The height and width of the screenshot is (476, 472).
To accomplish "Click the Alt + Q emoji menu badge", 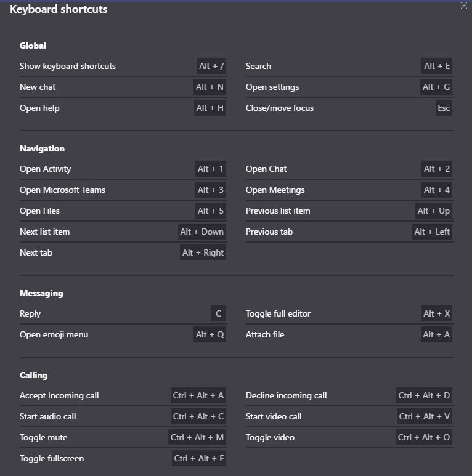I will [x=210, y=335].
